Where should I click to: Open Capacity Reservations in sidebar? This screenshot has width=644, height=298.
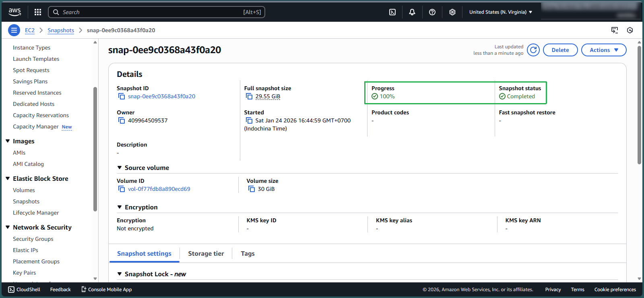pyautogui.click(x=41, y=115)
